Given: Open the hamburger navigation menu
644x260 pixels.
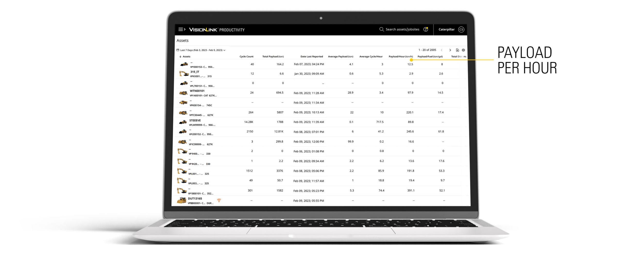Looking at the screenshot, I should (182, 29).
